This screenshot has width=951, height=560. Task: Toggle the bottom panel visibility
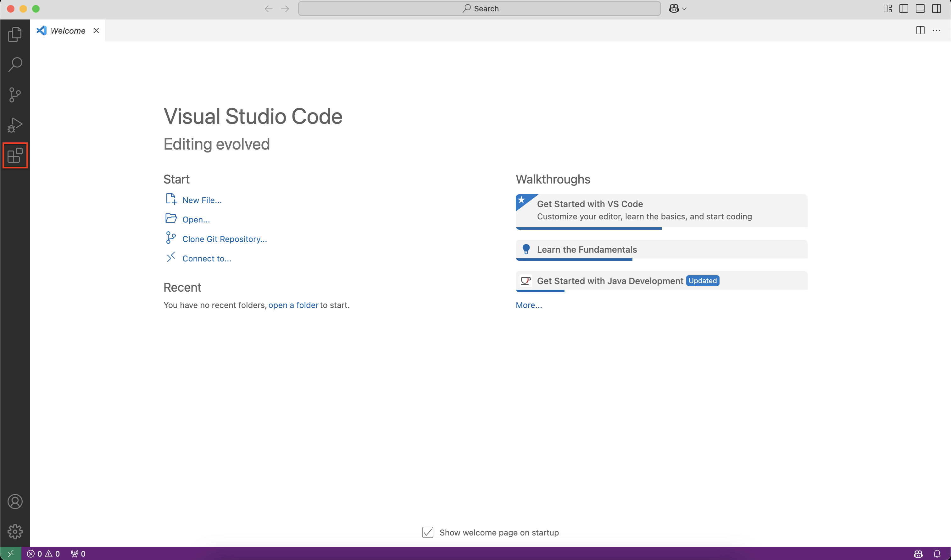[x=920, y=9]
